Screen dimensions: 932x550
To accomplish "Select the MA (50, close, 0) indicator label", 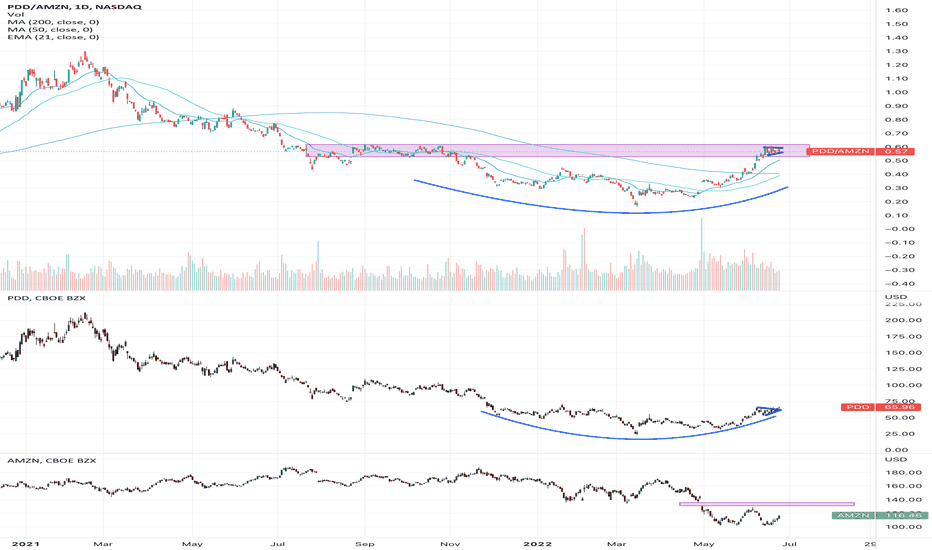I will click(x=51, y=29).
